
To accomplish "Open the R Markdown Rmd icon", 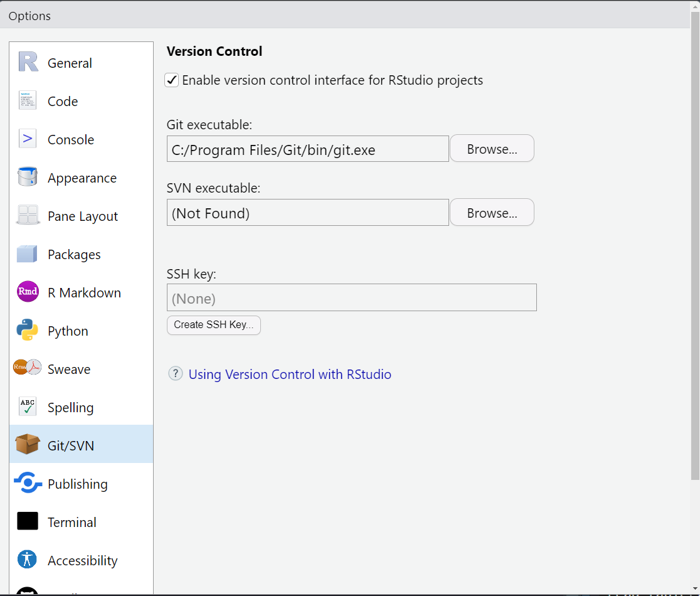I will (28, 292).
